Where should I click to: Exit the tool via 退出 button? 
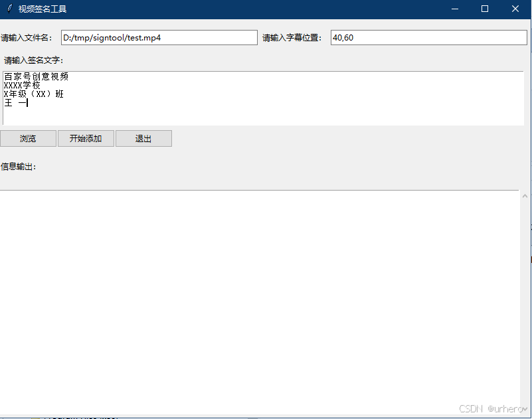[x=143, y=138]
